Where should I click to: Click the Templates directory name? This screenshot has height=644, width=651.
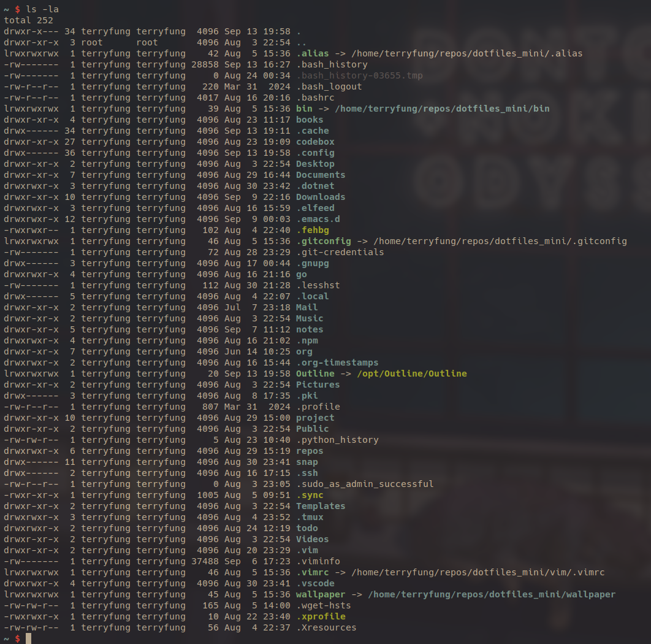point(321,506)
